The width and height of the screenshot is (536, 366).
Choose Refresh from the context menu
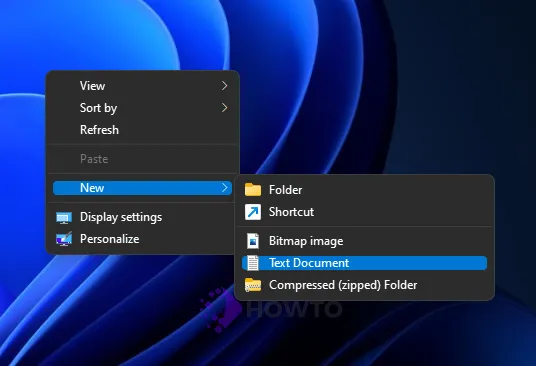(143, 130)
